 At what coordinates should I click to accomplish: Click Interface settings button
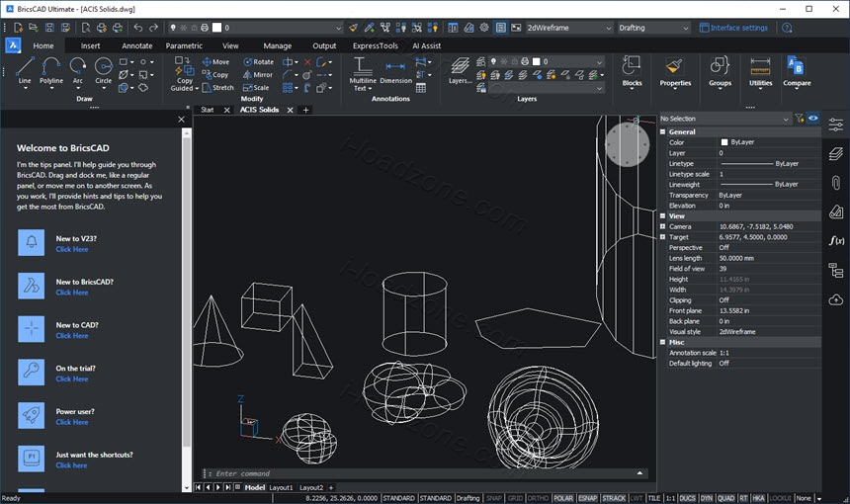coord(733,28)
